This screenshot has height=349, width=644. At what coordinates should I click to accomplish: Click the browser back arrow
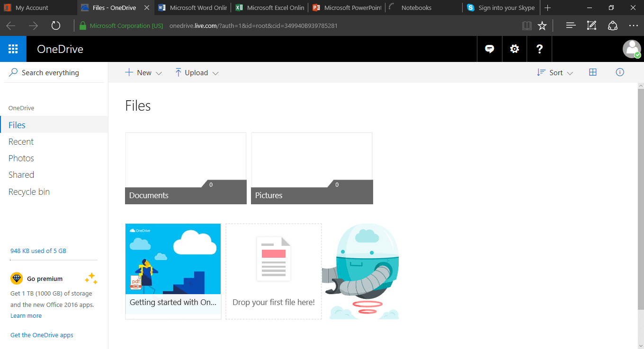pyautogui.click(x=11, y=26)
